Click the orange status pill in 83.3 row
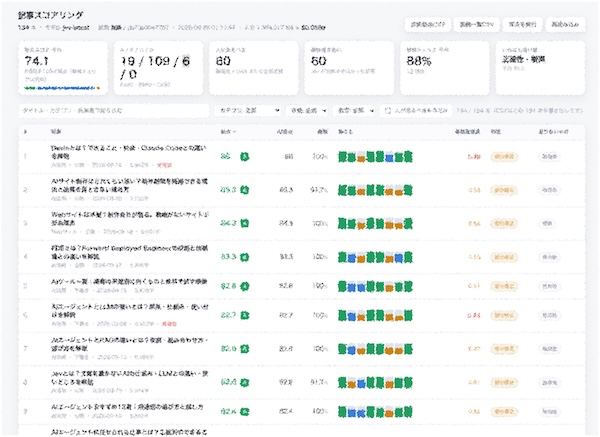The image size is (600, 437). coord(504,257)
